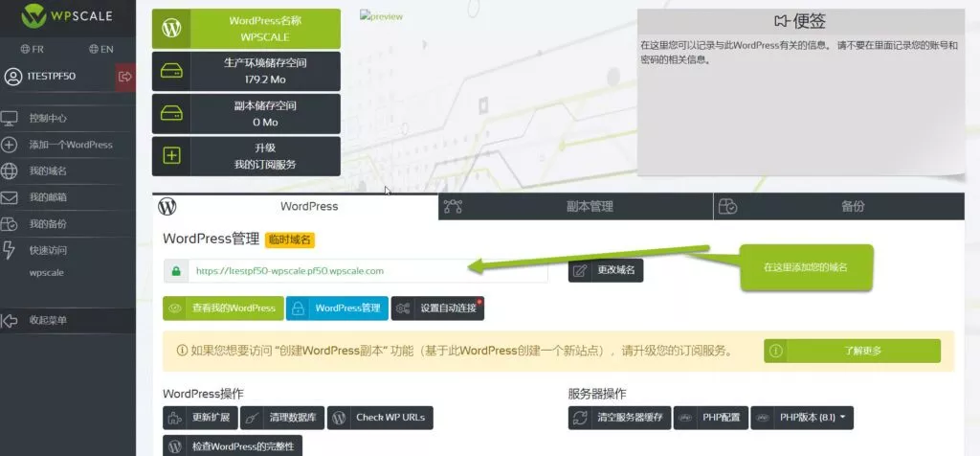Switch to the 备份 tab

838,206
